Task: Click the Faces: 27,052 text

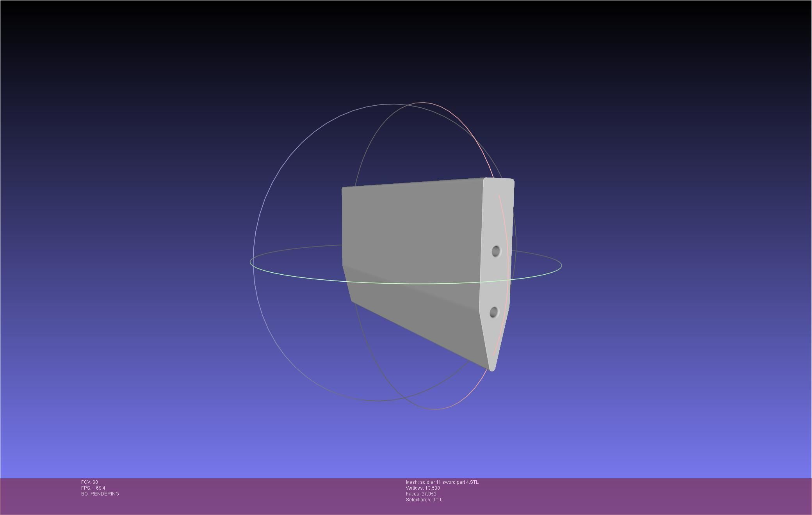Action: pyautogui.click(x=421, y=494)
